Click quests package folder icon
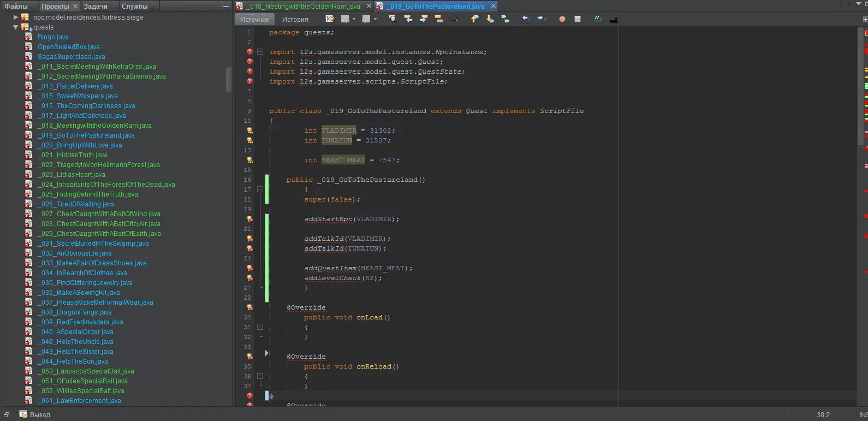The height and width of the screenshot is (421, 868). 25,27
